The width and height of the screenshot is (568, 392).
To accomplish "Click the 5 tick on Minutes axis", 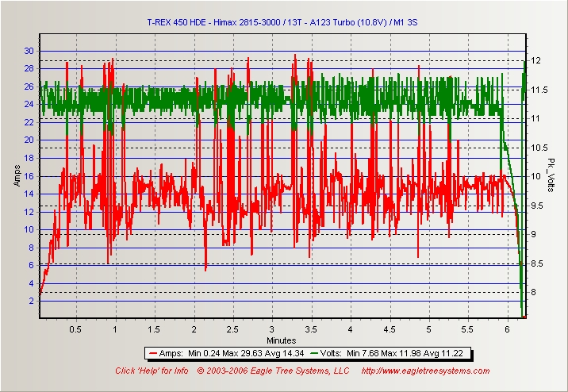I will tap(429, 329).
